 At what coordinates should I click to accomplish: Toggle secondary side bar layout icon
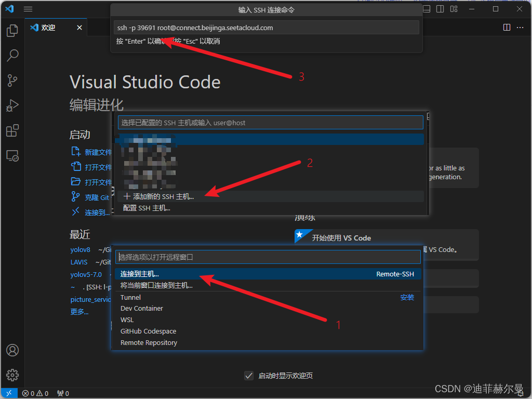pyautogui.click(x=440, y=9)
